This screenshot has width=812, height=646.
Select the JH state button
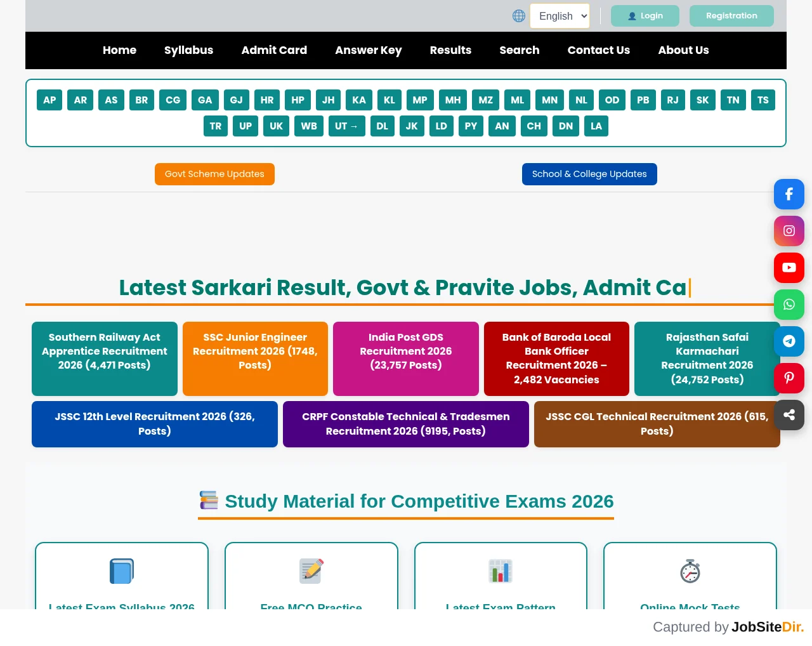[328, 100]
